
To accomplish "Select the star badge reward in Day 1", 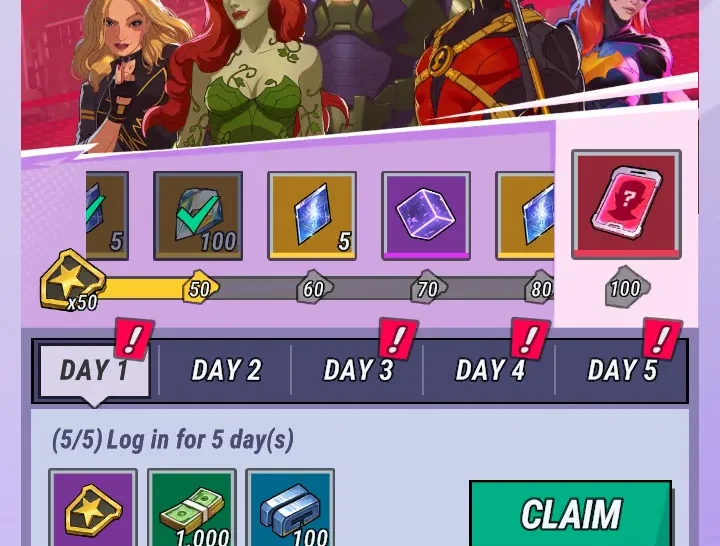I will [x=93, y=507].
